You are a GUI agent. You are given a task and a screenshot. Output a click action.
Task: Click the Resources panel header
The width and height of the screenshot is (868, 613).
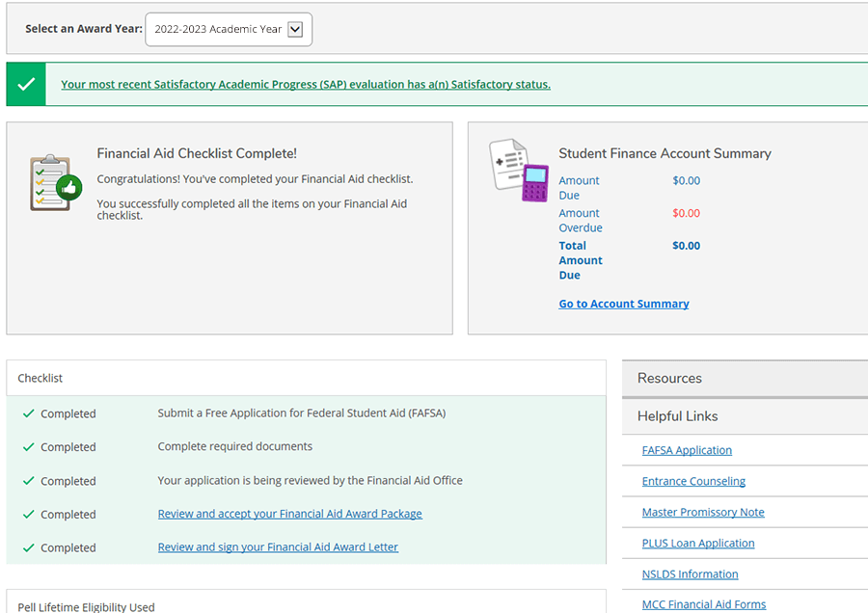[746, 379]
